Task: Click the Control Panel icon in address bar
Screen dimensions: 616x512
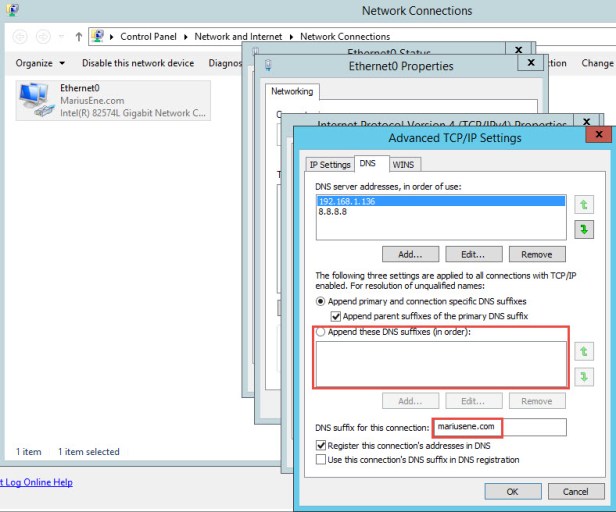Action: [x=98, y=37]
